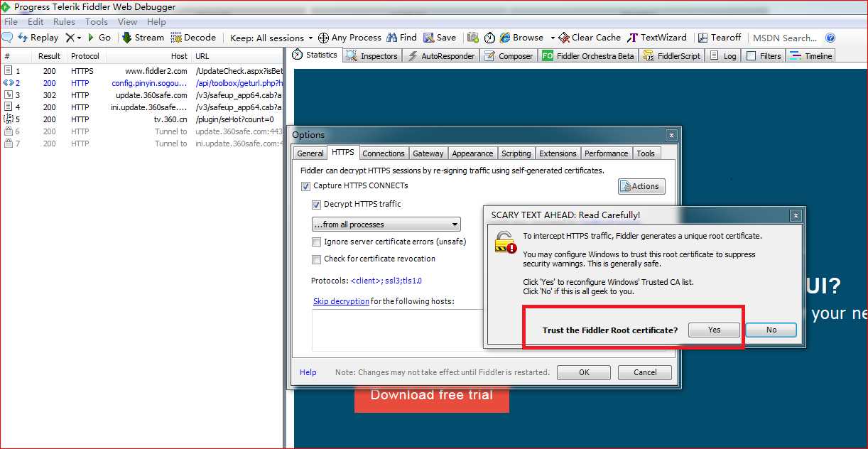
Task: Open the Tools menu
Action: pyautogui.click(x=97, y=22)
